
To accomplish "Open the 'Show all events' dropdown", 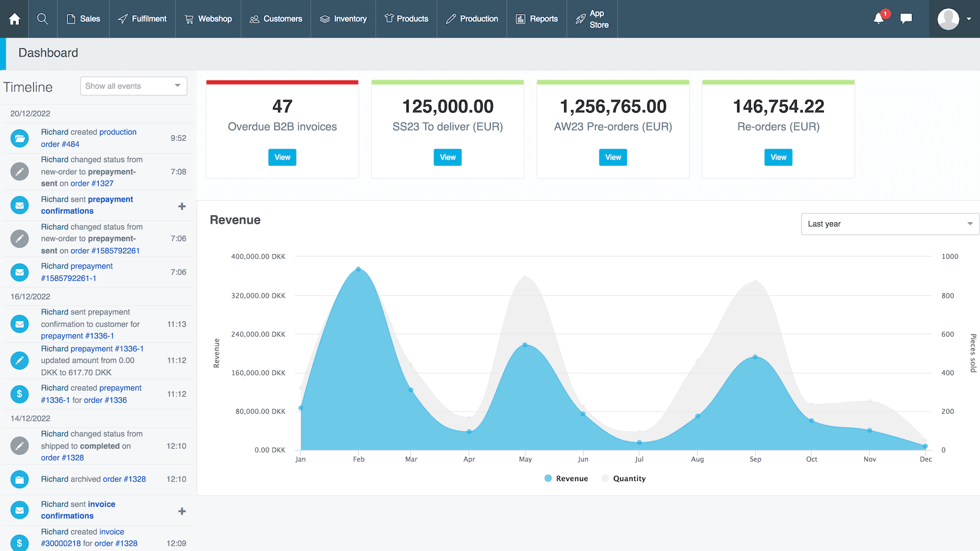I will [x=133, y=86].
